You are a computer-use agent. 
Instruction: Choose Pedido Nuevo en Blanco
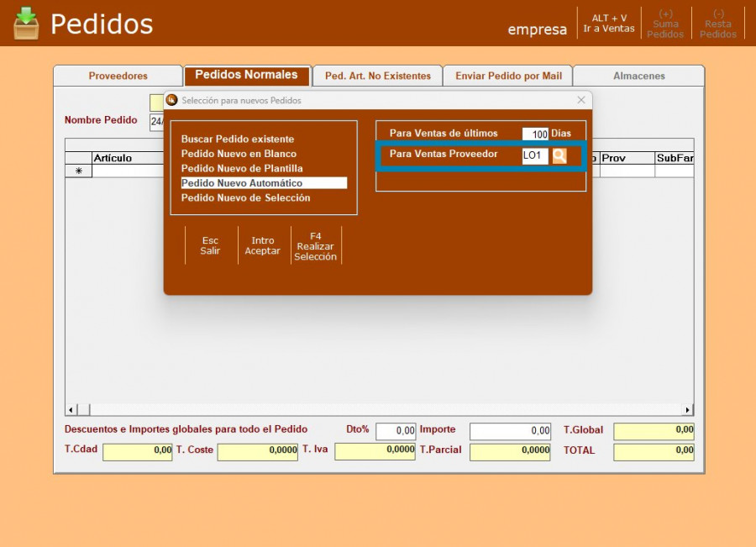coord(239,154)
